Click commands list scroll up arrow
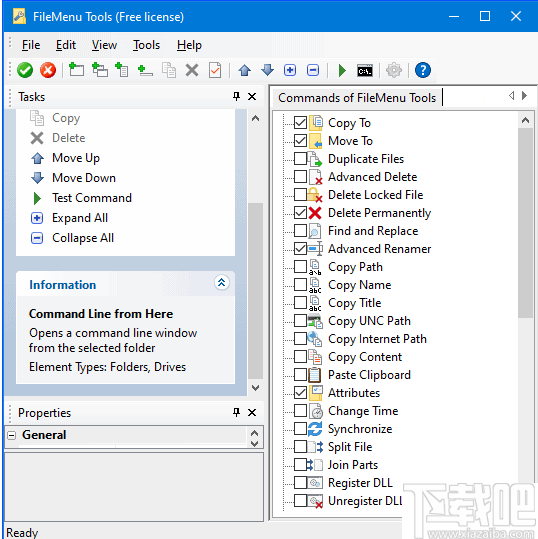This screenshot has width=538, height=539. (525, 120)
